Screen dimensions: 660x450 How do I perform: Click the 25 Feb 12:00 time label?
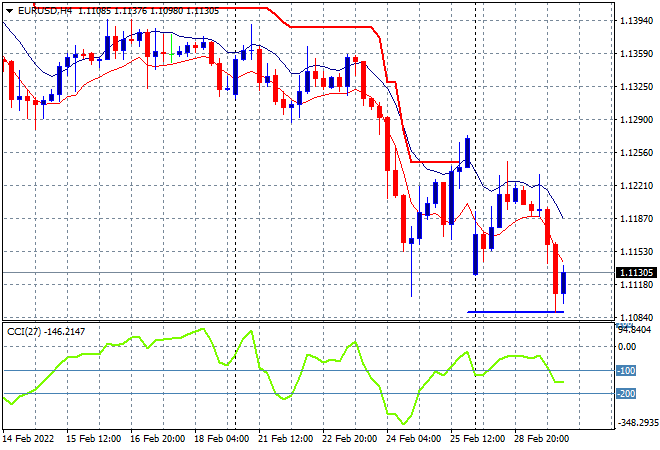tap(477, 439)
